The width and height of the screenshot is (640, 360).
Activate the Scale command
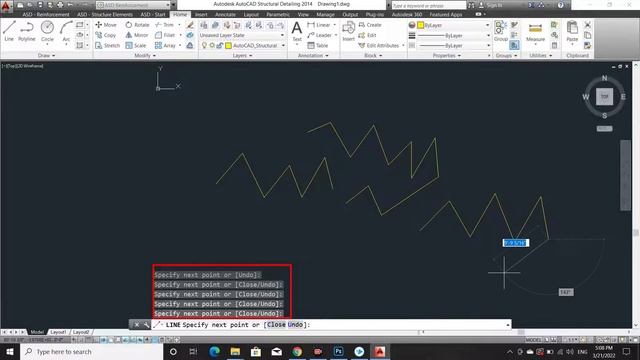136,45
